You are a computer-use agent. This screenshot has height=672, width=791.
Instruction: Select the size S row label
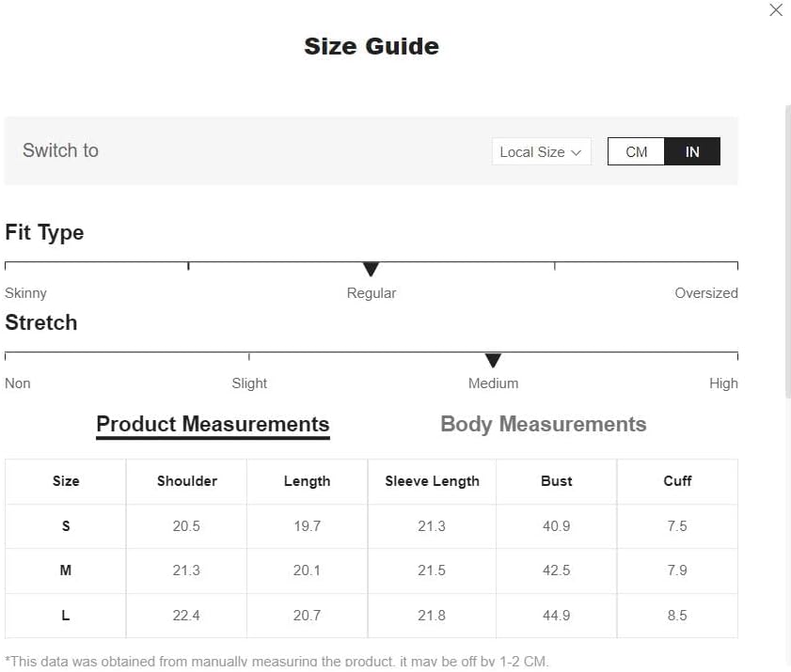pos(66,526)
